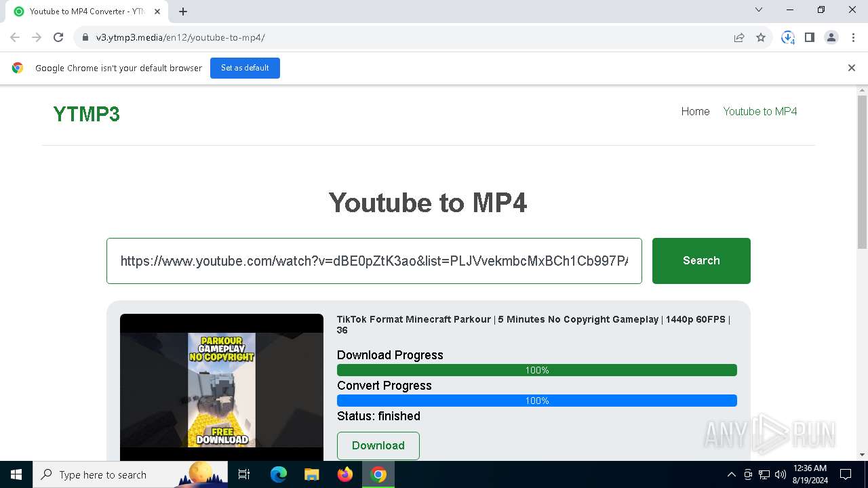
Task: Download the converted video
Action: (x=378, y=445)
